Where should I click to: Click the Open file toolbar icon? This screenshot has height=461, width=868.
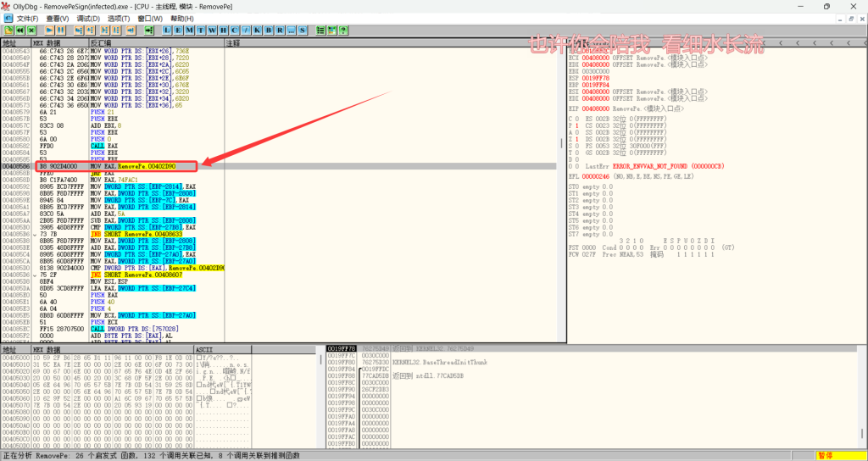tap(8, 31)
